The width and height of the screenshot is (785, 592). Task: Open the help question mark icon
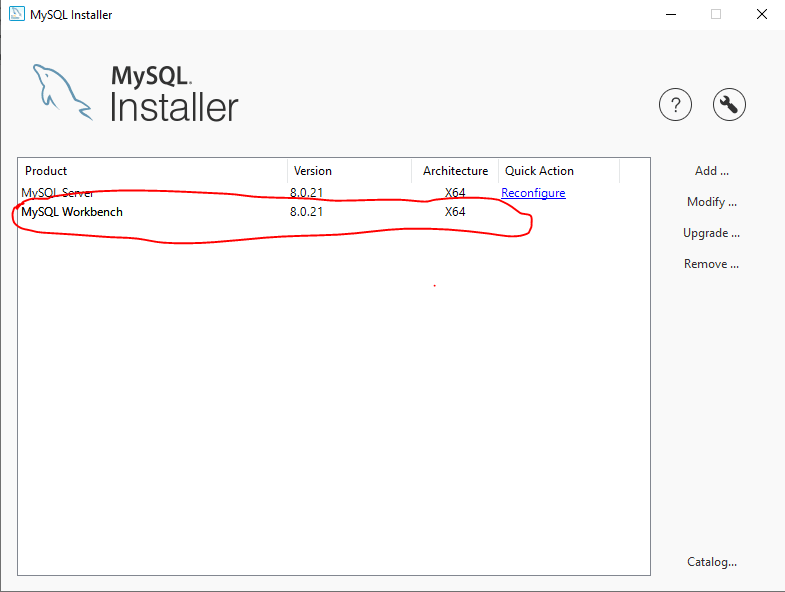675,105
